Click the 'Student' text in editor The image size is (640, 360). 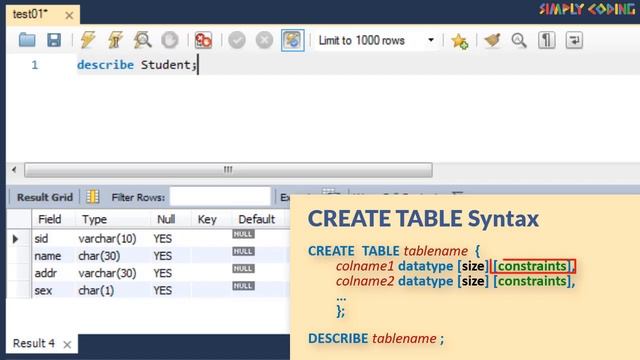click(x=166, y=65)
